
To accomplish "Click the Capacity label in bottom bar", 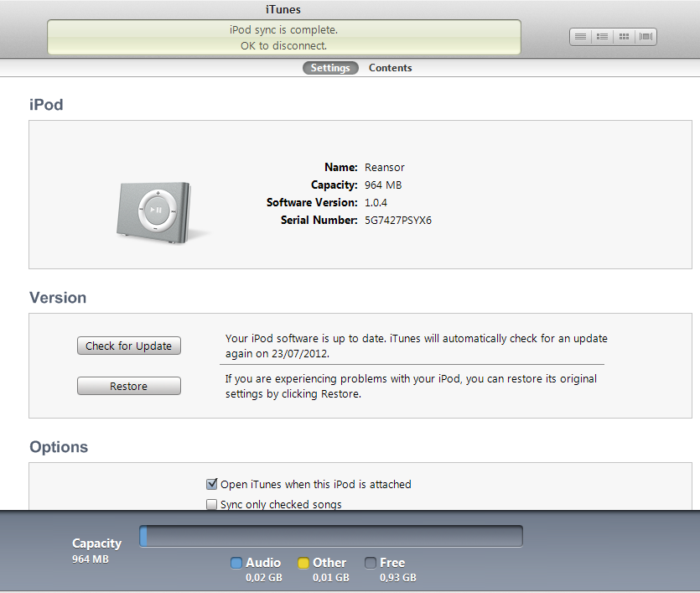I will click(x=97, y=544).
